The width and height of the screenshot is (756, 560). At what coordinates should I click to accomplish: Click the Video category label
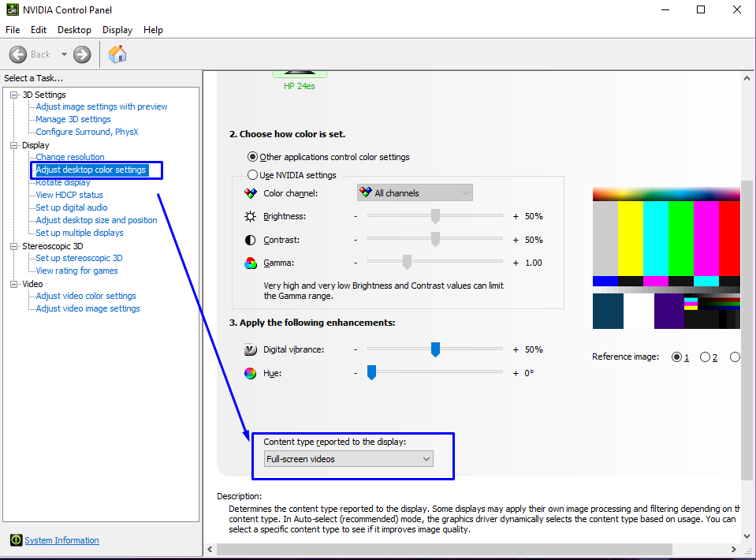[x=32, y=284]
